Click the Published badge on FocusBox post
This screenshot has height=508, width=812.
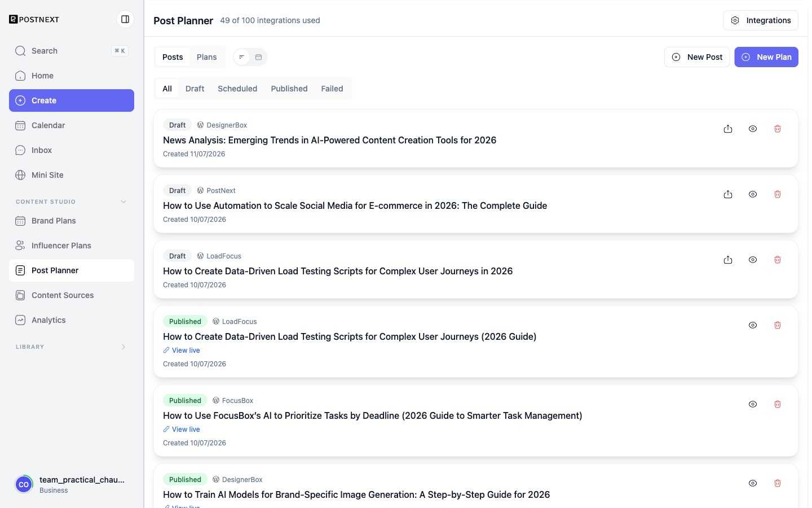[185, 401]
